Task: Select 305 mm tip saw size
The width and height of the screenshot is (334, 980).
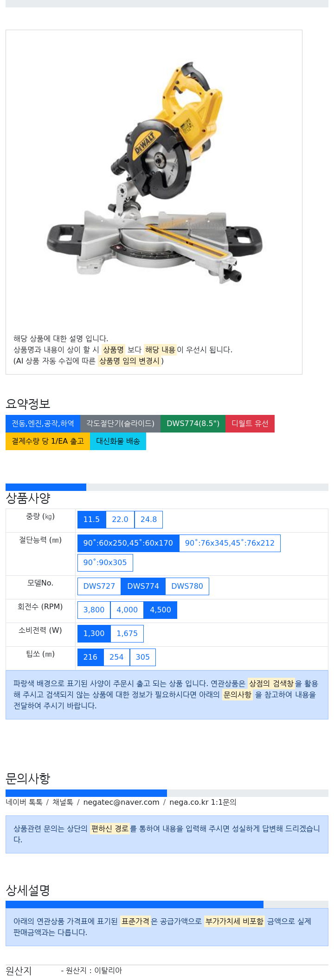Action: click(143, 657)
